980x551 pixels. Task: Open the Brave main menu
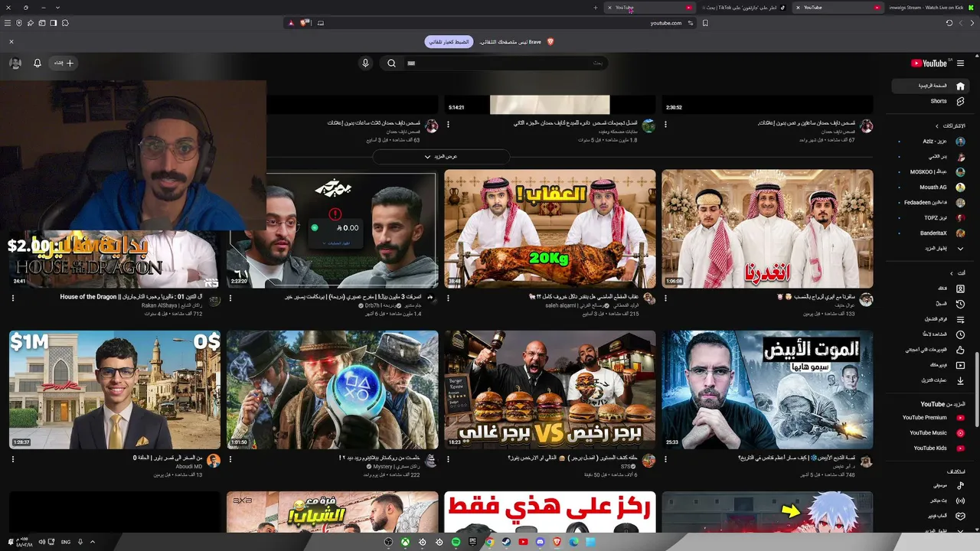(x=8, y=23)
